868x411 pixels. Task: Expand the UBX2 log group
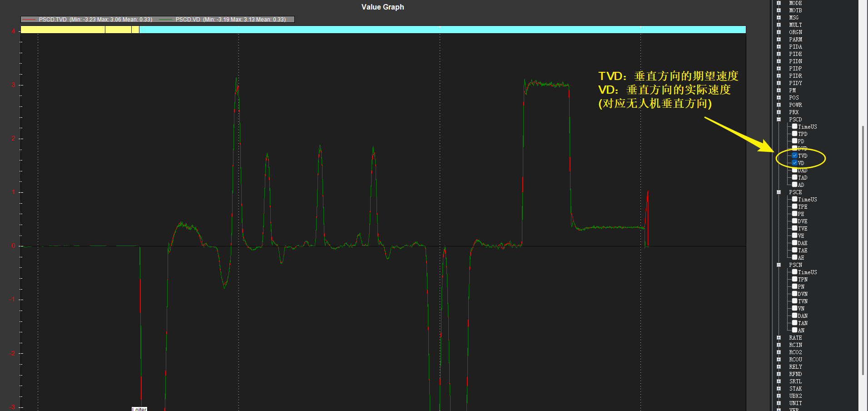pyautogui.click(x=779, y=396)
